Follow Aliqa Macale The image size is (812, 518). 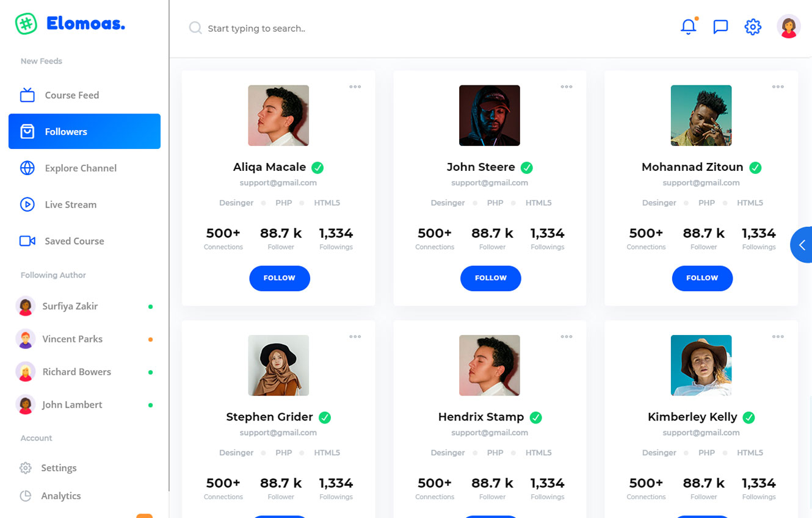click(x=280, y=278)
